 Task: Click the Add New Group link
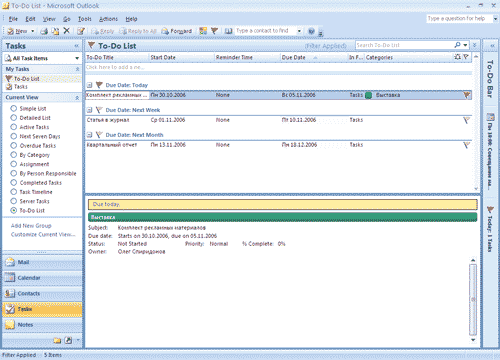(x=31, y=226)
